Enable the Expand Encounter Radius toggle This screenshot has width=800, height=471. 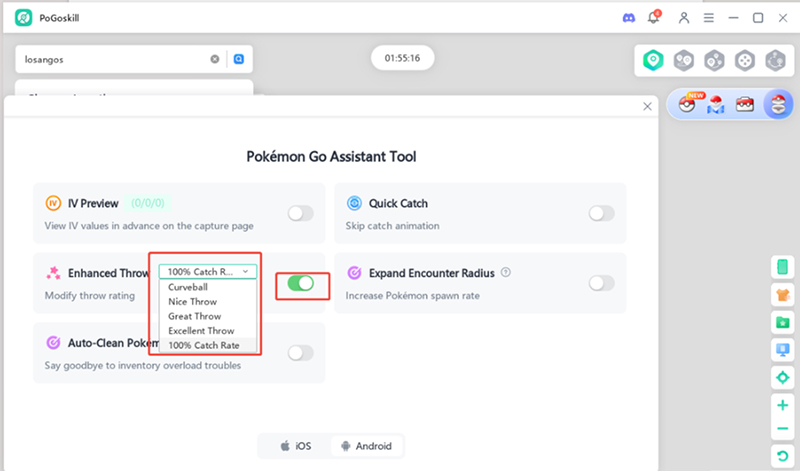click(602, 283)
